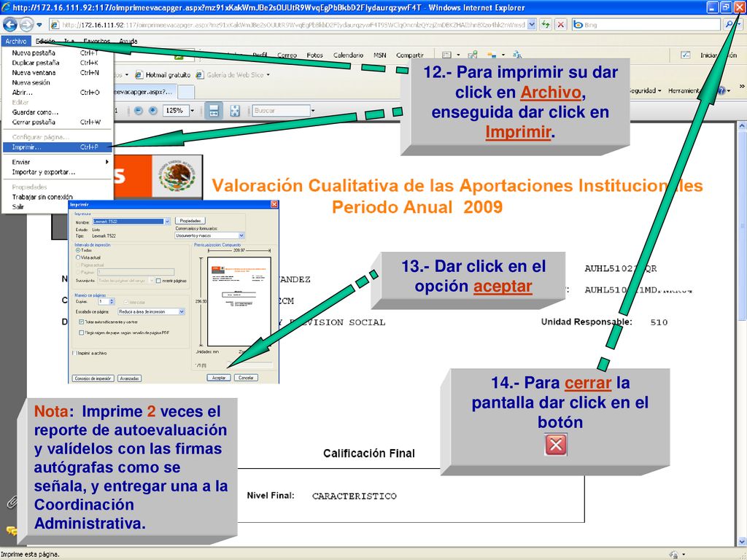Stop loading with the red X icon
The height and width of the screenshot is (560, 747).
(x=561, y=24)
